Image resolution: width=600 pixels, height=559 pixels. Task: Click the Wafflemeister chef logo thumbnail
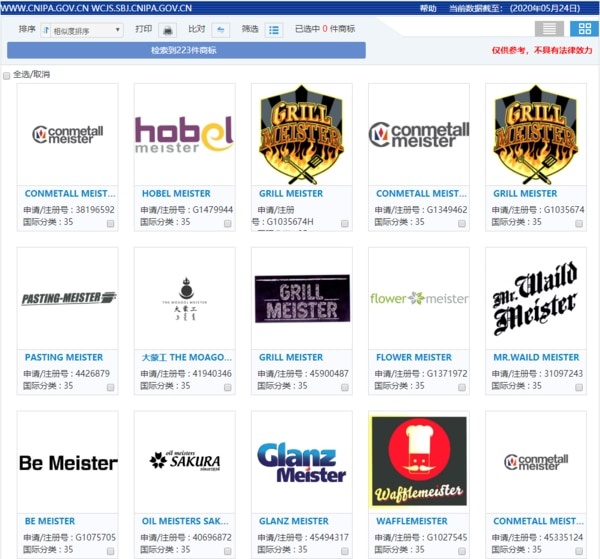coord(419,461)
